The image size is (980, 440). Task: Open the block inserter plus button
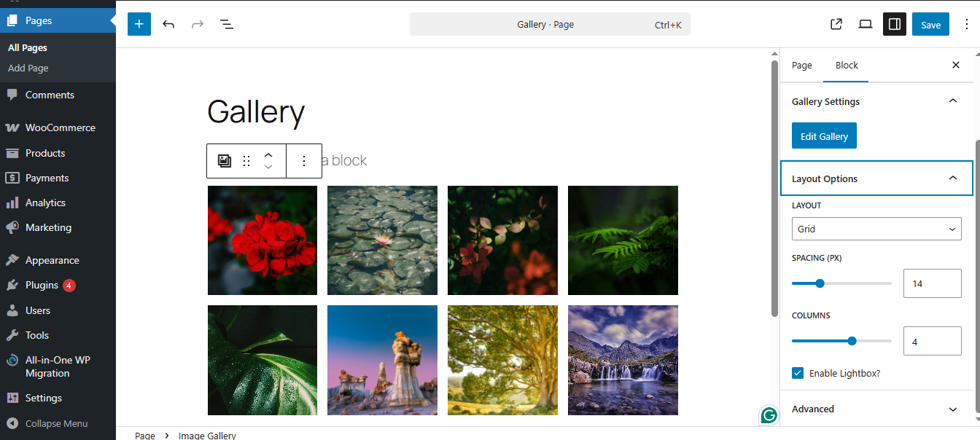[139, 24]
